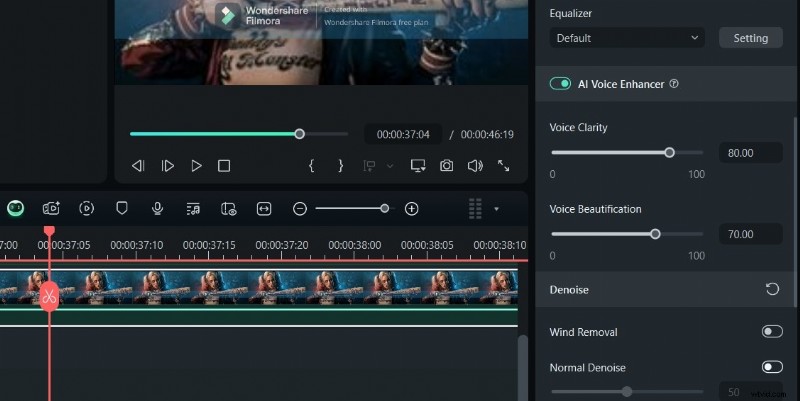The height and width of the screenshot is (401, 800).
Task: Set mark out point bracket
Action: (340, 165)
